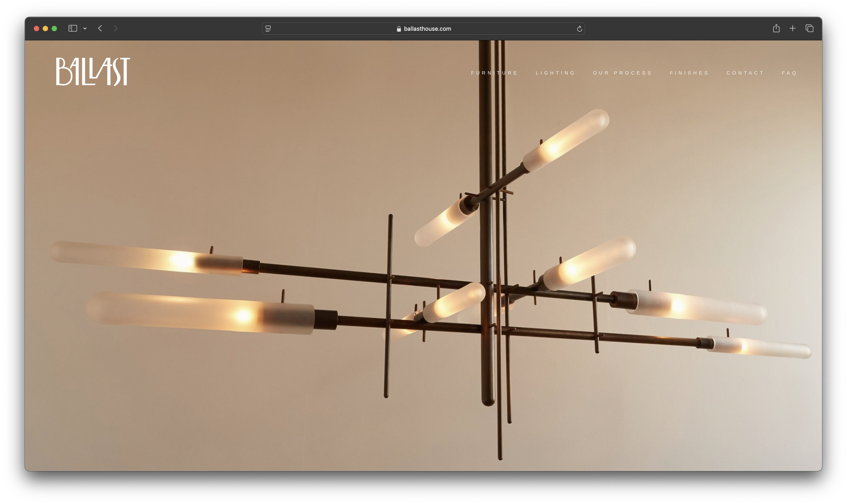Open the FURNITURE menu item
Image resolution: width=847 pixels, height=504 pixels.
[494, 73]
